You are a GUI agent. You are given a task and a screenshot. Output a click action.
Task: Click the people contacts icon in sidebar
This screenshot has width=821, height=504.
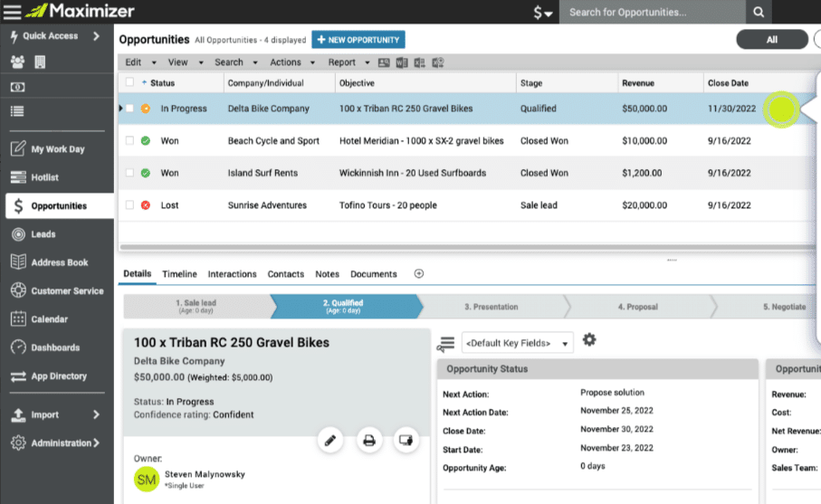point(17,62)
